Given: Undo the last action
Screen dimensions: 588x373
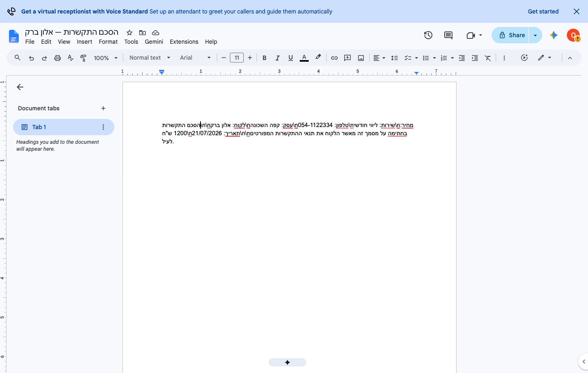Looking at the screenshot, I should click(31, 58).
